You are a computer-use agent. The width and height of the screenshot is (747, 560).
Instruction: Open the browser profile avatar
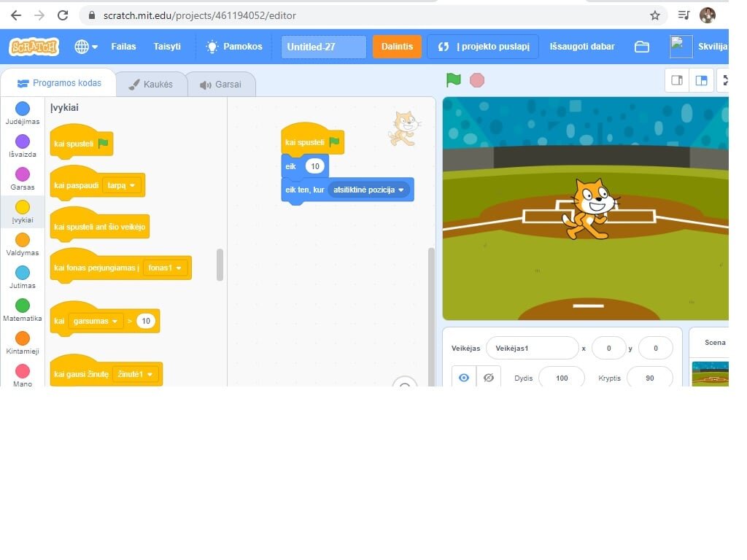pos(708,15)
